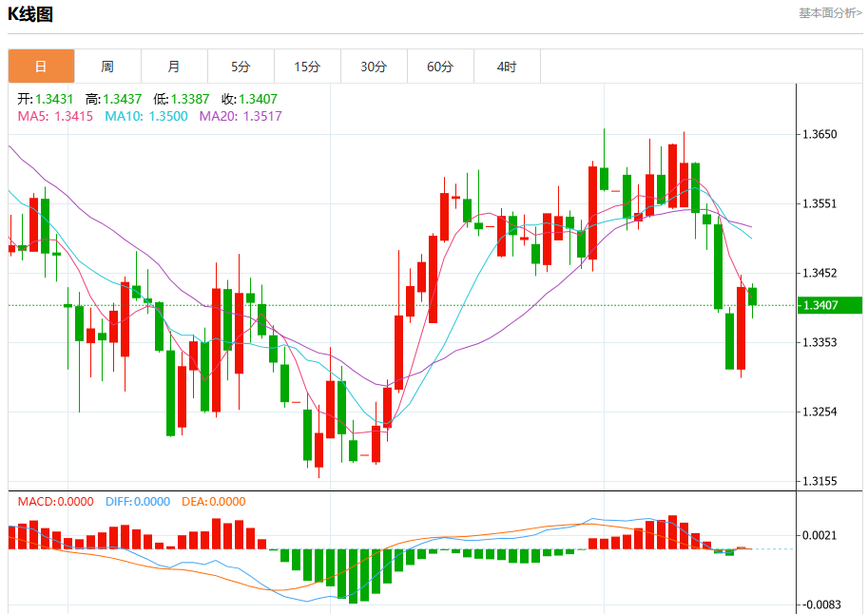Click the 1.3650 price axis label

[820, 135]
